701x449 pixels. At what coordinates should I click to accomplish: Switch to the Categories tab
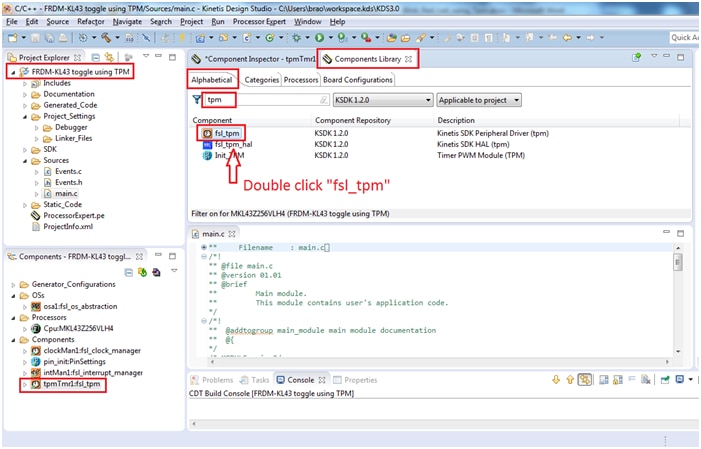[262, 80]
